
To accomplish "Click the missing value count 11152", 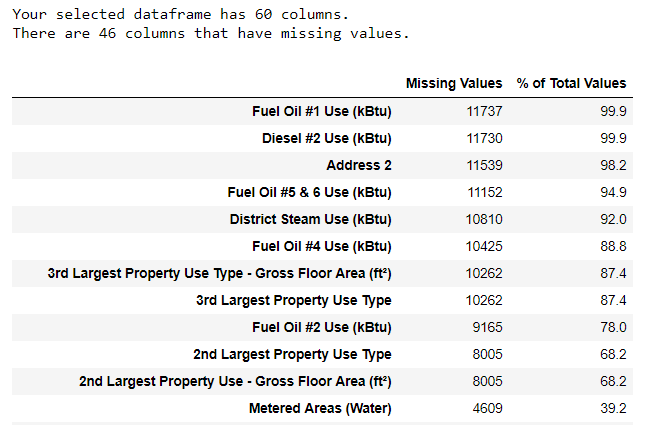I will coord(485,192).
